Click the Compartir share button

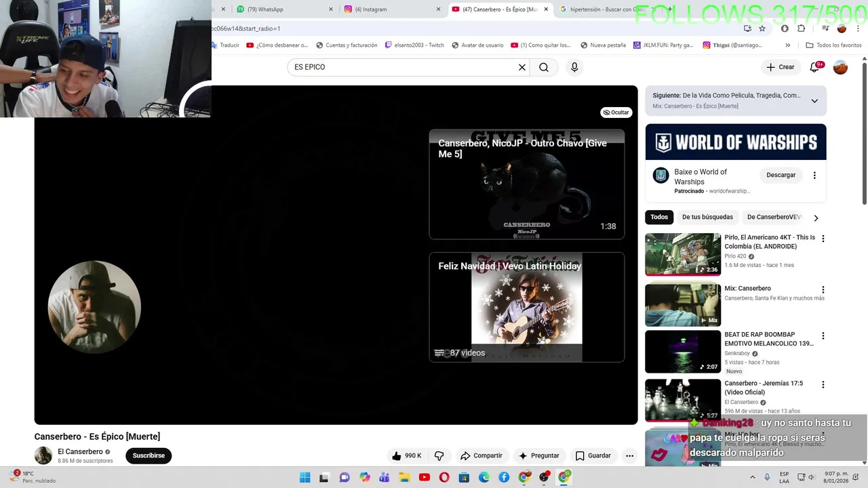click(x=481, y=455)
